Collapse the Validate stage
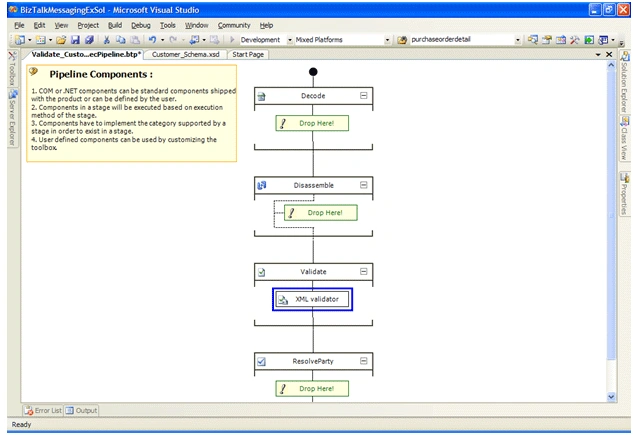The image size is (633, 435). pyautogui.click(x=364, y=272)
